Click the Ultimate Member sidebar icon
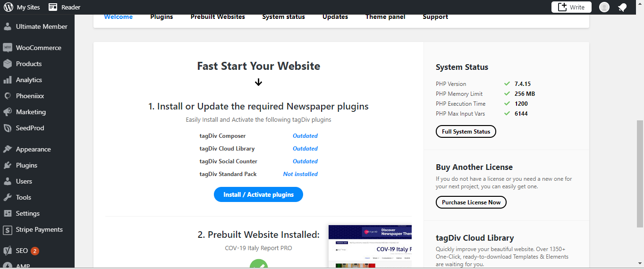This screenshot has height=269, width=644. [x=8, y=26]
